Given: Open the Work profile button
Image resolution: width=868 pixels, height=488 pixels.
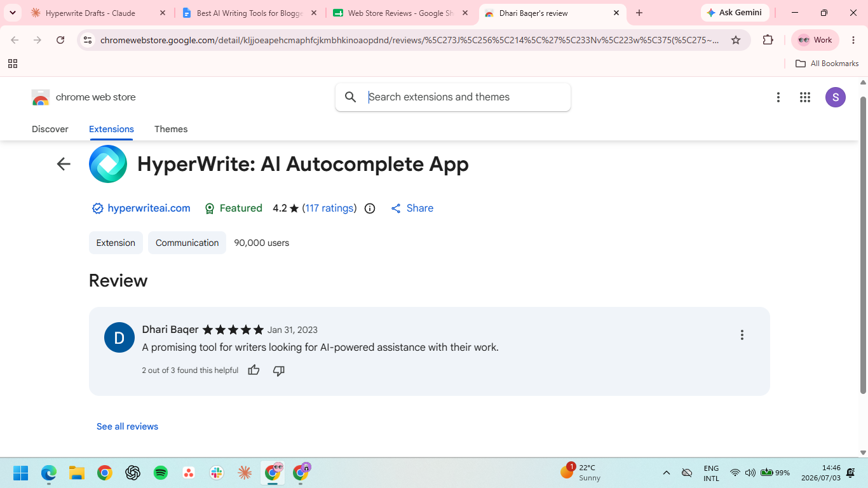Looking at the screenshot, I should 815,40.
